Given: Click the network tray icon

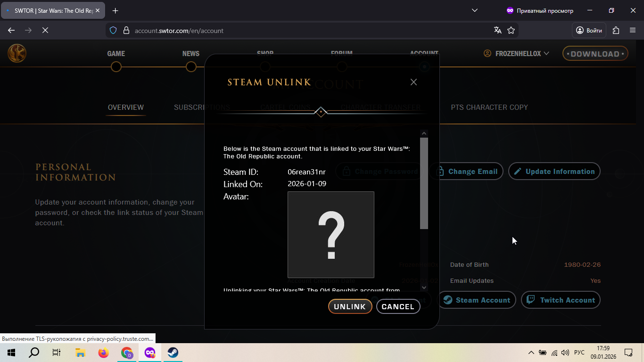Looking at the screenshot, I should 554,353.
